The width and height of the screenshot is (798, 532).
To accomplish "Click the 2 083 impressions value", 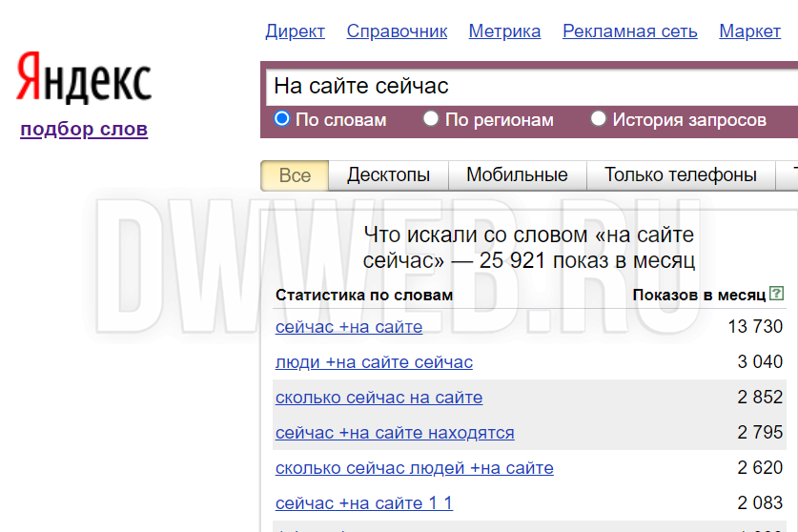I will point(760,502).
